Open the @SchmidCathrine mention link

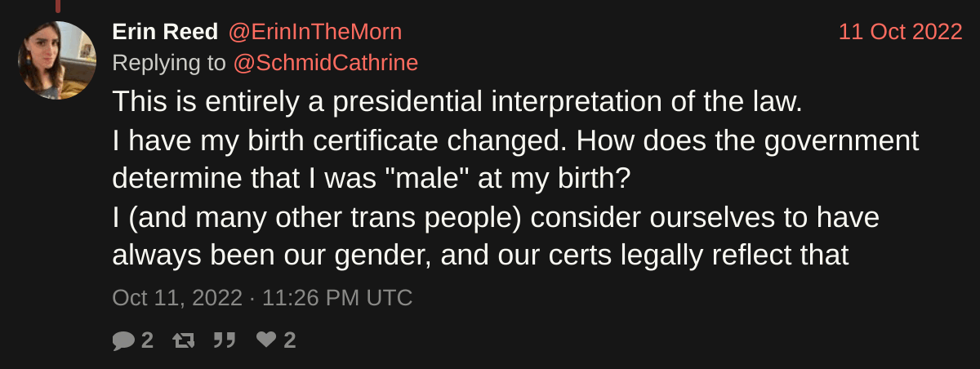click(x=325, y=62)
